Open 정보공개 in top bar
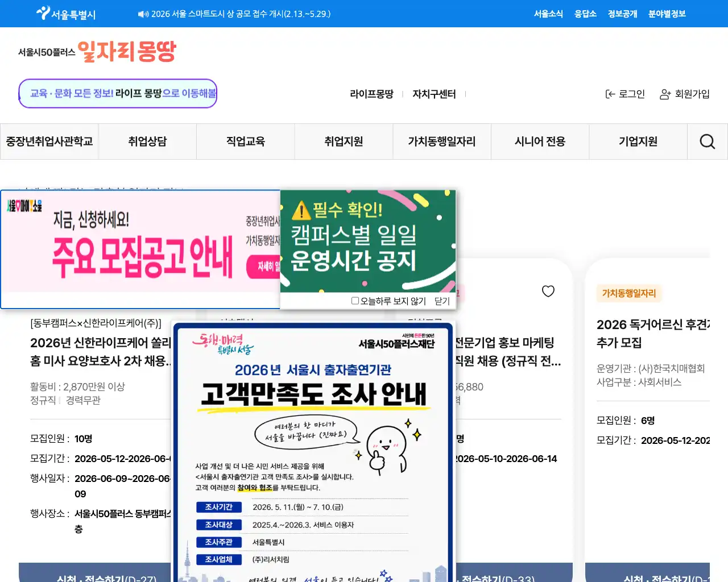 point(622,14)
